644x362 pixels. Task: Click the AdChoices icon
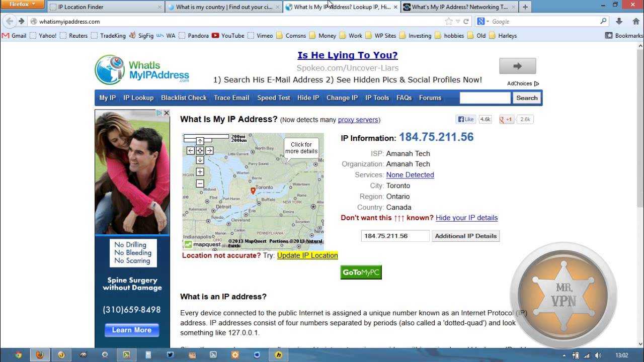point(536,84)
